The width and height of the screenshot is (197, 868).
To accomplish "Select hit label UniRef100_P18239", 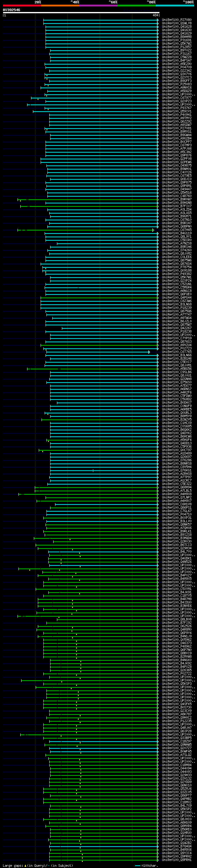I will (x=176, y=308).
